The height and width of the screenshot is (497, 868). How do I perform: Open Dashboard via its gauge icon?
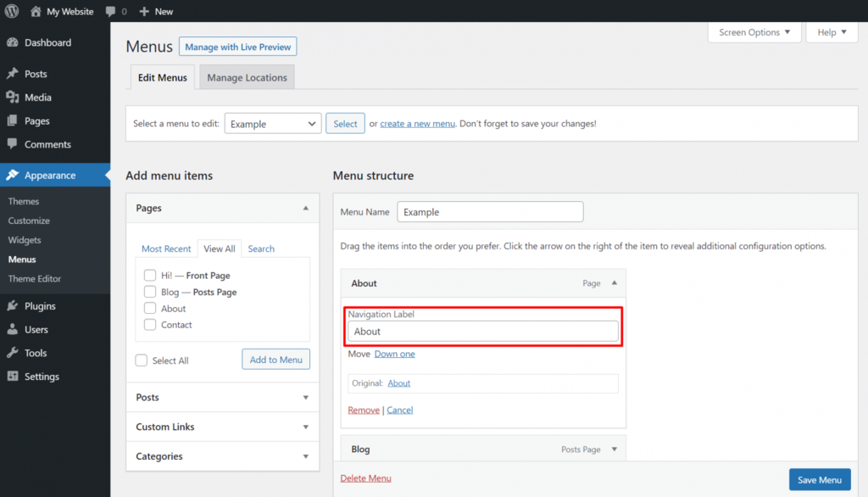(x=13, y=42)
